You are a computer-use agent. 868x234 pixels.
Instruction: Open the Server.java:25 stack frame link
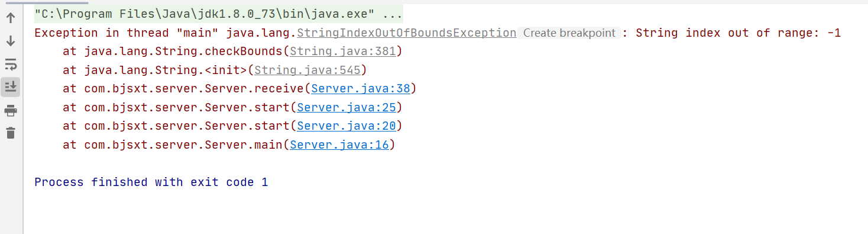tap(346, 108)
